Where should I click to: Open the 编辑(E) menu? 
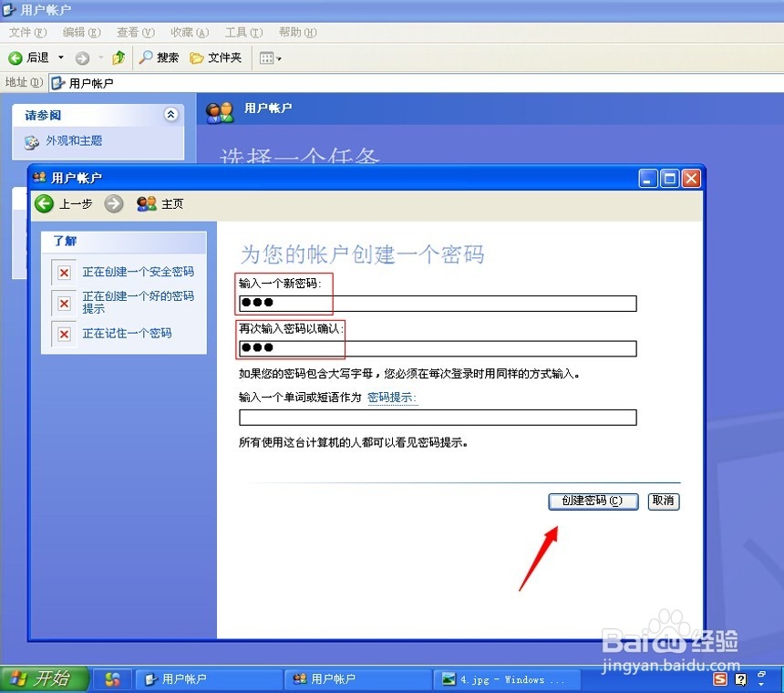tap(81, 33)
